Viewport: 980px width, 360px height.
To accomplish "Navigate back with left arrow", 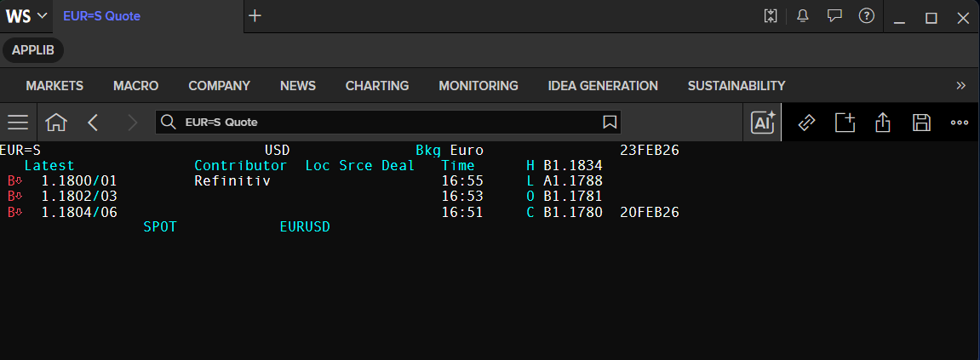I will 93,123.
